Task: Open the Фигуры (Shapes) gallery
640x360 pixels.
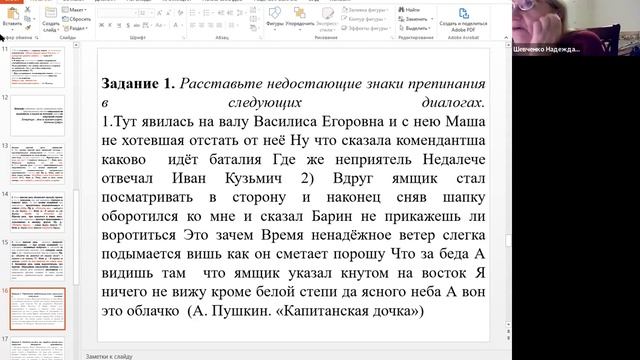Action: (x=275, y=18)
